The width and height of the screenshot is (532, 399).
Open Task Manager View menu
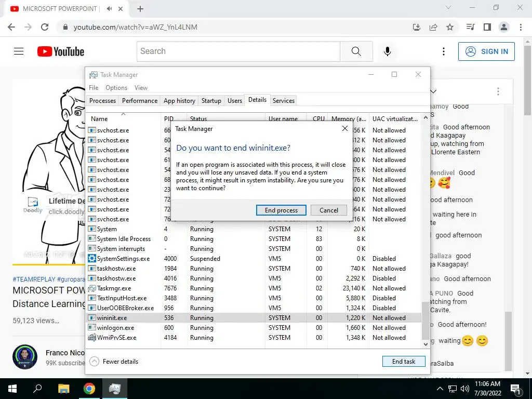tap(141, 87)
